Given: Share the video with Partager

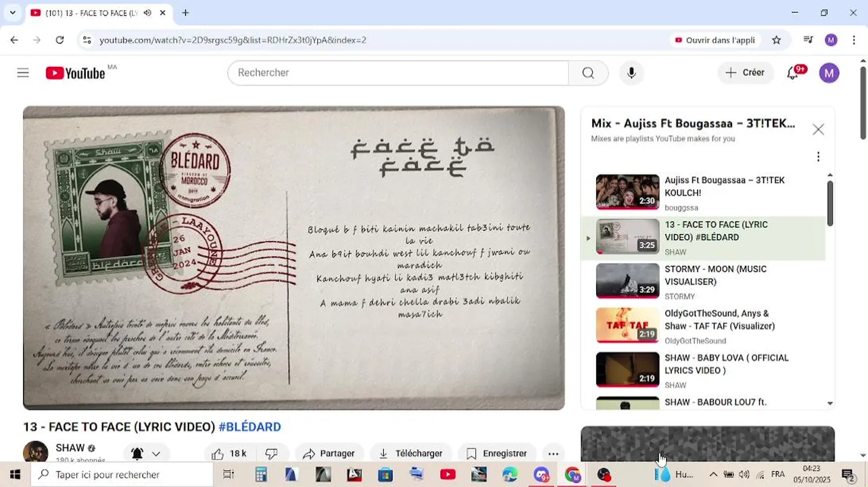Looking at the screenshot, I should tap(329, 454).
